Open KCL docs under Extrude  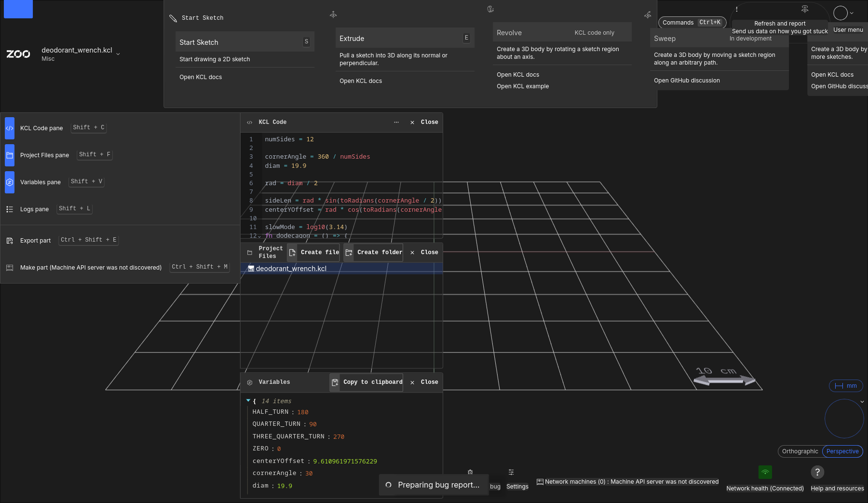pyautogui.click(x=361, y=81)
